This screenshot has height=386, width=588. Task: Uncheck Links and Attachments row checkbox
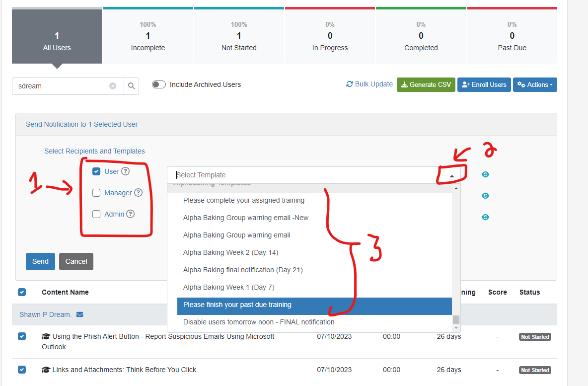(x=22, y=370)
